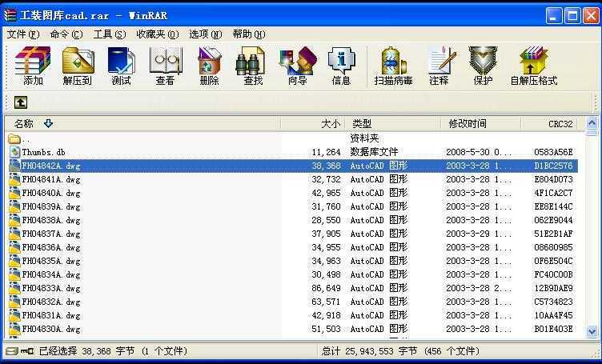Close the WinRAR window

point(591,16)
